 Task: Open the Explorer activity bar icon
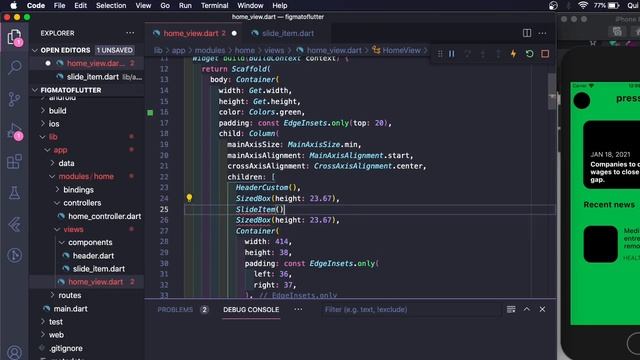click(x=14, y=37)
